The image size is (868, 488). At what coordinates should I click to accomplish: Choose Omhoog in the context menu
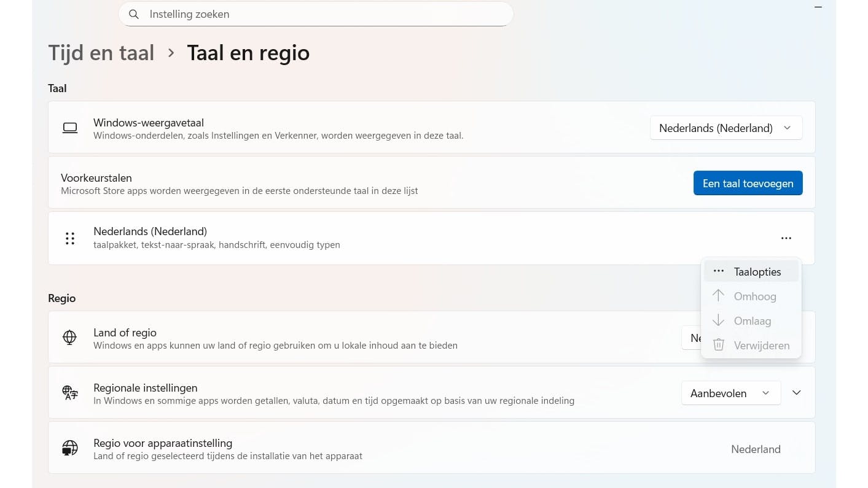(754, 296)
